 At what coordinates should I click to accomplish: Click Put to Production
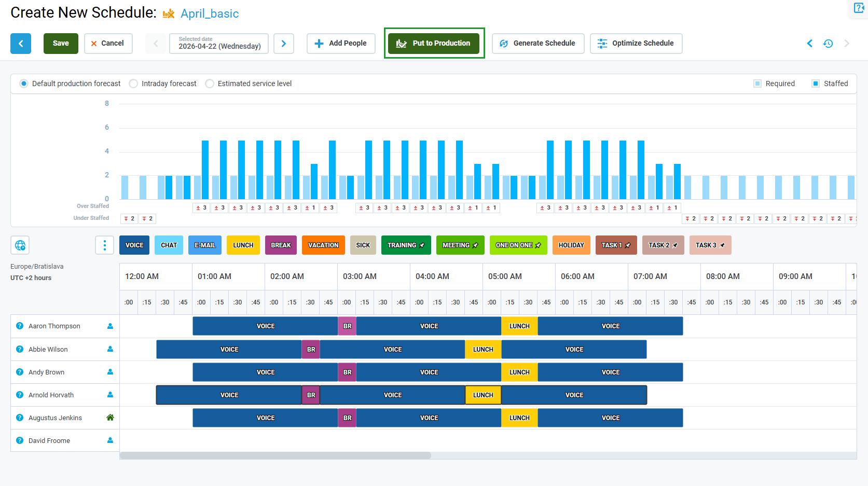click(434, 44)
